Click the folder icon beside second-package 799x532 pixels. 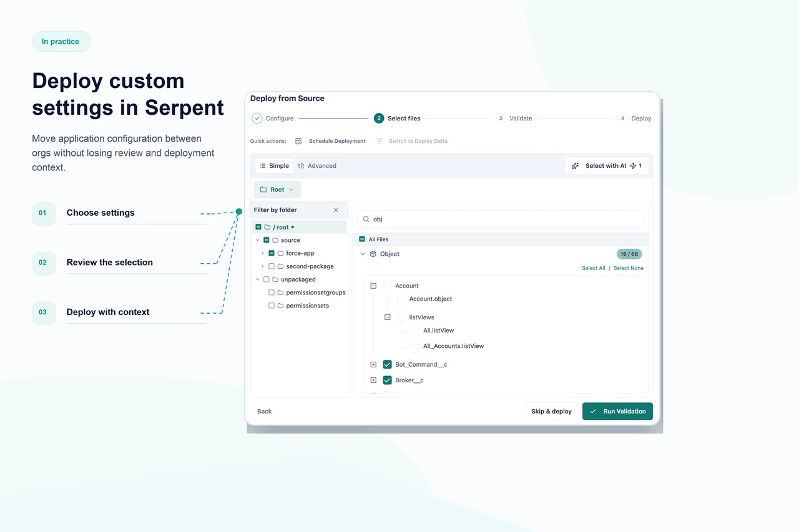[280, 266]
